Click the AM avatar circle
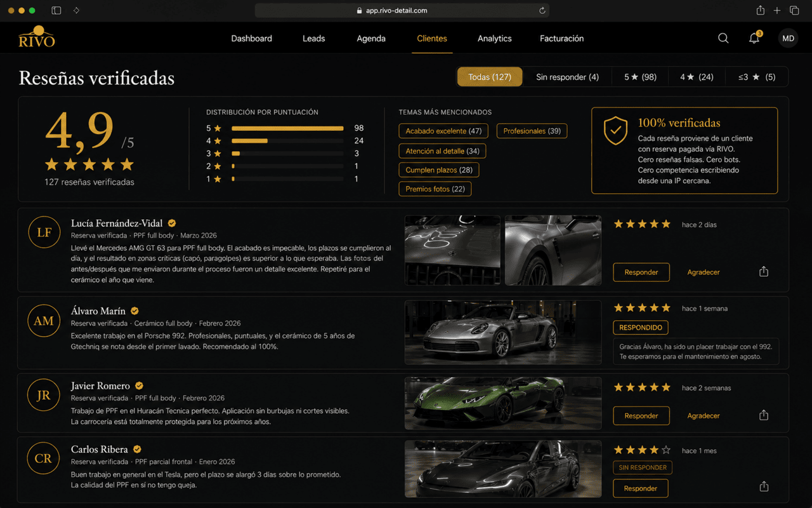Screen dimensions: 812x508 tap(44, 321)
